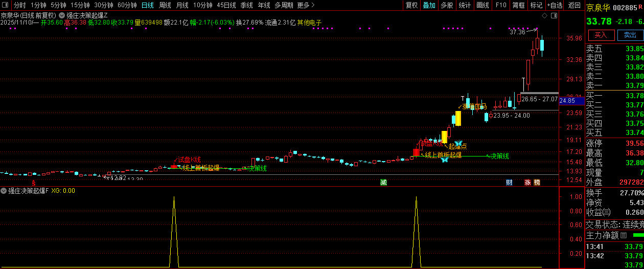Click the diamond icon at chart top-right
Screen dimensions: 644x269
pos(545,16)
